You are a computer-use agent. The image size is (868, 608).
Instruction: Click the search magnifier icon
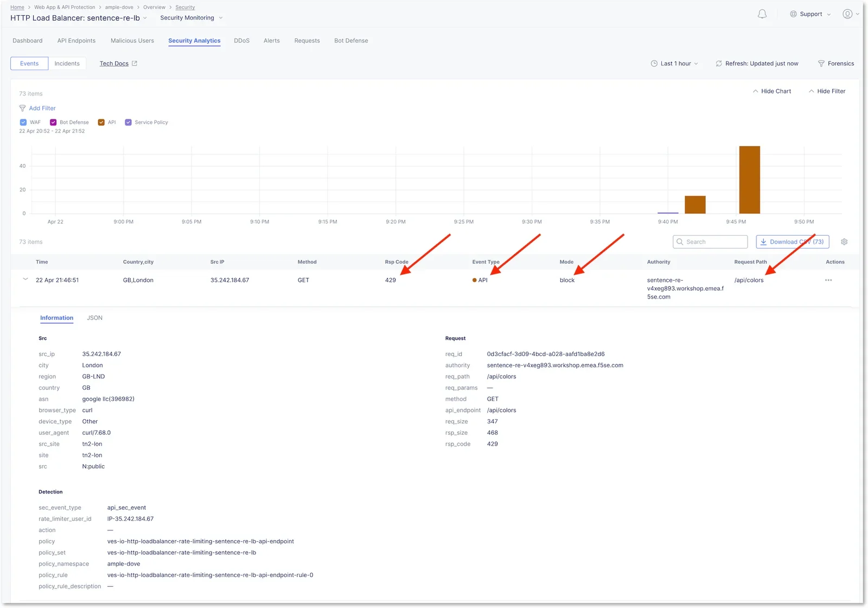point(680,242)
